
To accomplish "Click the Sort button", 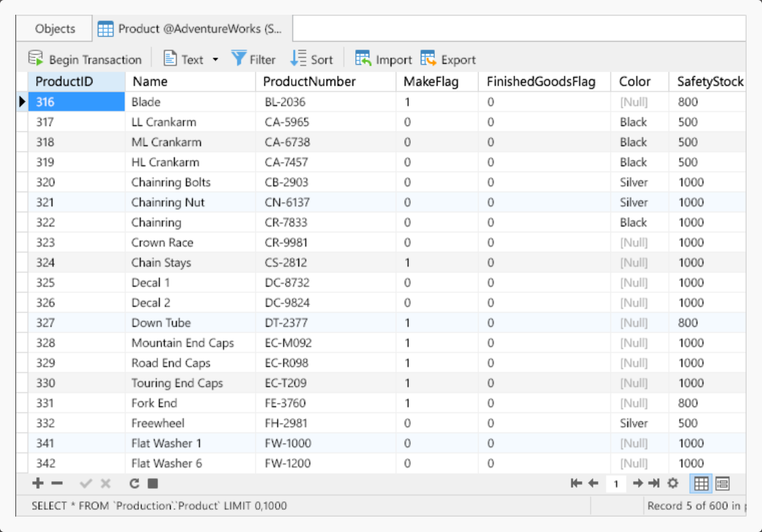I will point(312,60).
